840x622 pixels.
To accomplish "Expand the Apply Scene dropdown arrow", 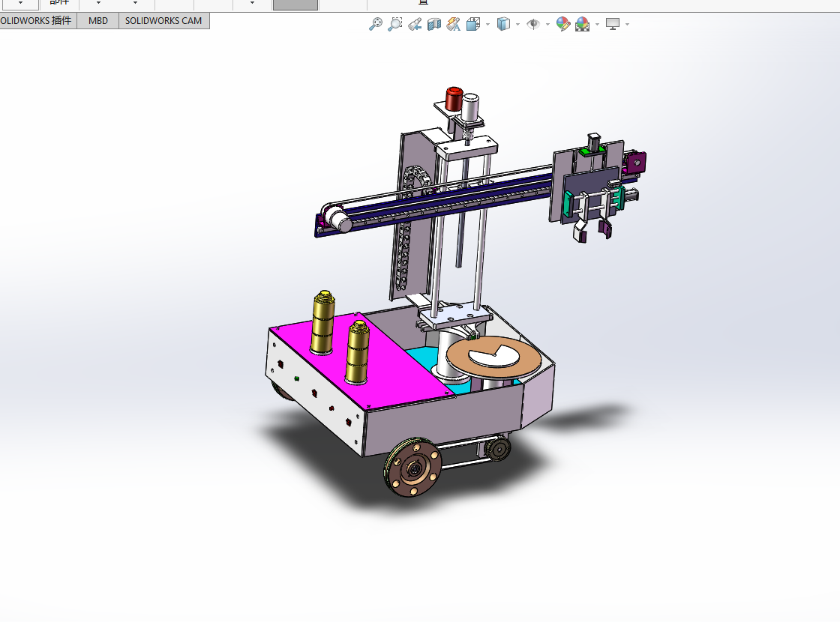I will tap(597, 24).
